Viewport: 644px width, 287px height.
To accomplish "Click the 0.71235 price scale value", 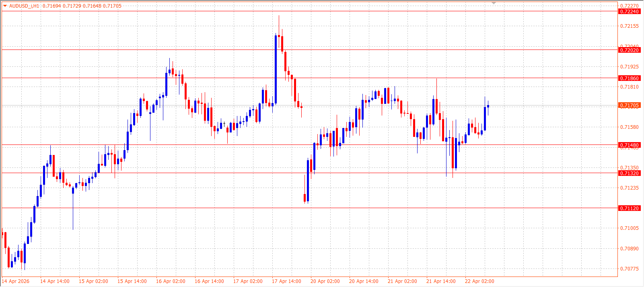I will 630,188.
